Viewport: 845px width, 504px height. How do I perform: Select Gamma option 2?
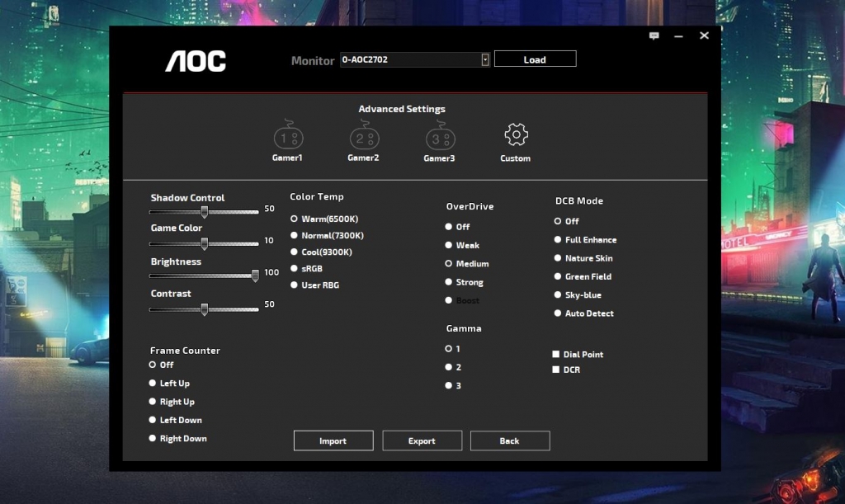[449, 367]
